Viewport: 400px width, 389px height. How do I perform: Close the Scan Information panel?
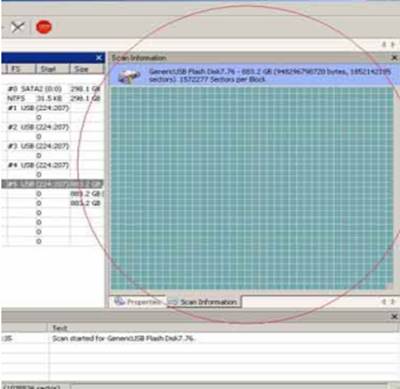coord(394,58)
